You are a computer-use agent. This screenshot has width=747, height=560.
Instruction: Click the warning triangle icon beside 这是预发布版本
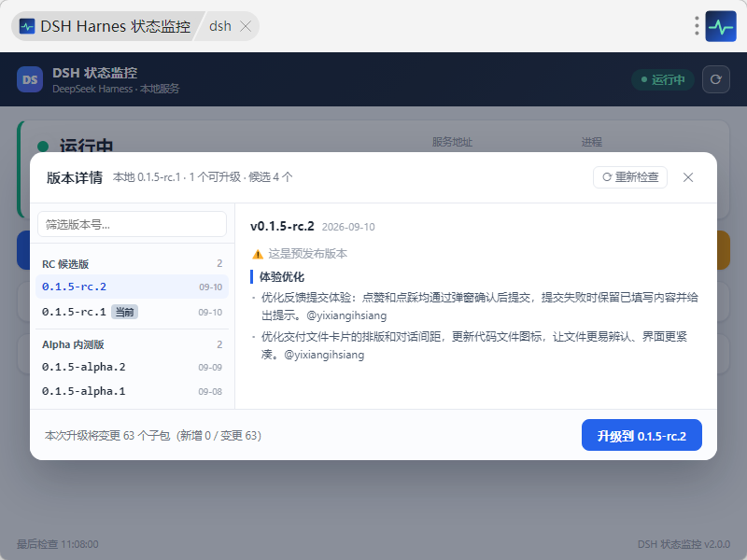click(x=258, y=254)
